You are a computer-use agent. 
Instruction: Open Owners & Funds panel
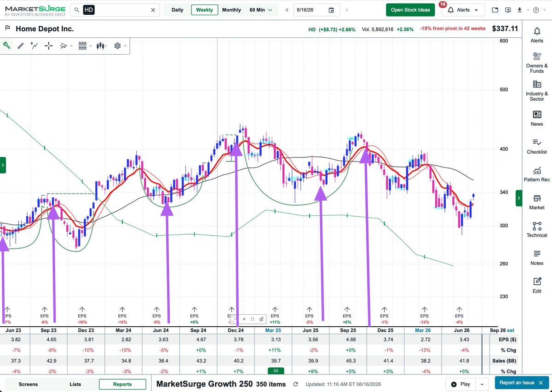pyautogui.click(x=537, y=63)
